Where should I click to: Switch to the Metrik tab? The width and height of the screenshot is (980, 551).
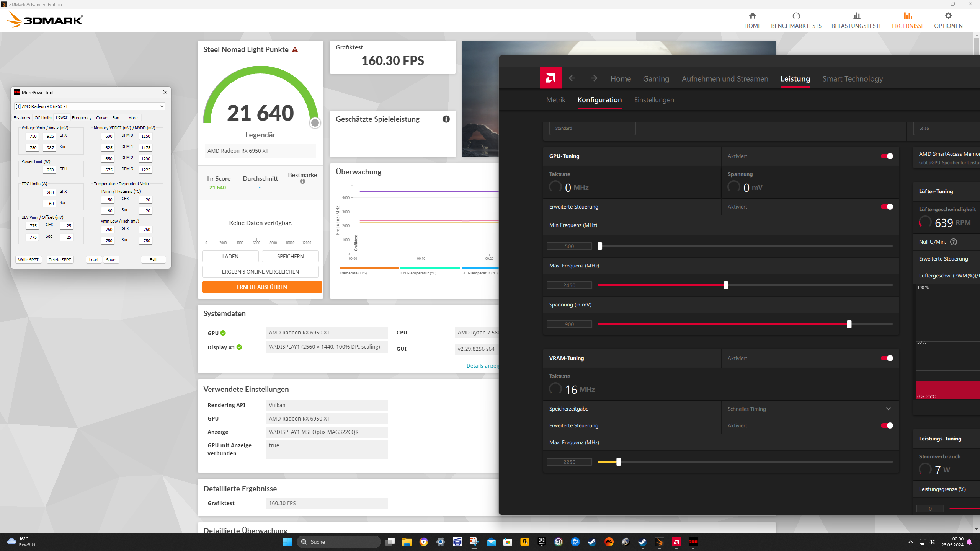click(x=555, y=100)
